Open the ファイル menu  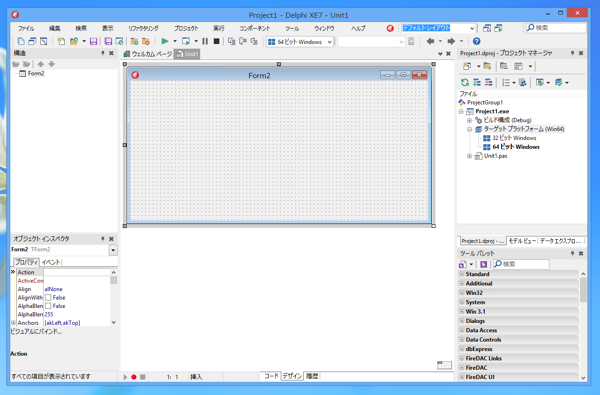pyautogui.click(x=26, y=28)
